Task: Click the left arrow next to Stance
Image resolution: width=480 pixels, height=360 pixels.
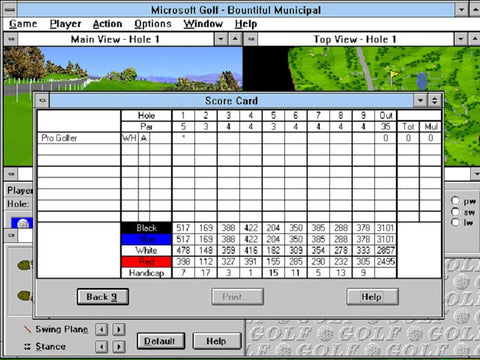Action: (x=102, y=346)
